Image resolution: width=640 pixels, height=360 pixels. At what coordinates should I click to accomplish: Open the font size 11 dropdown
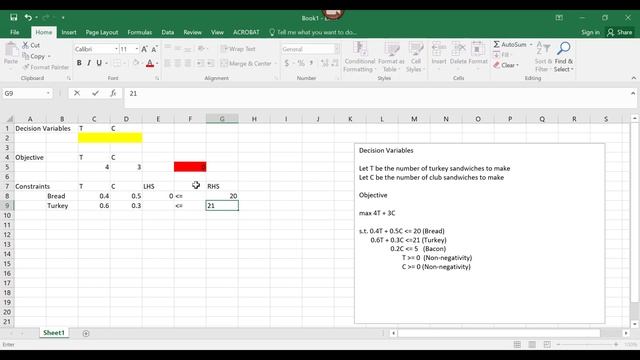coord(137,49)
